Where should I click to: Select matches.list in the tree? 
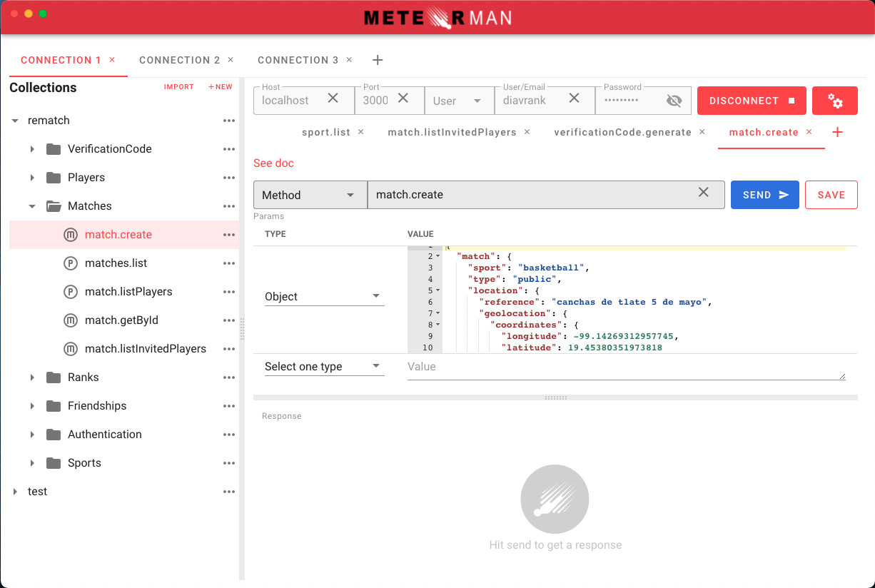pos(116,263)
